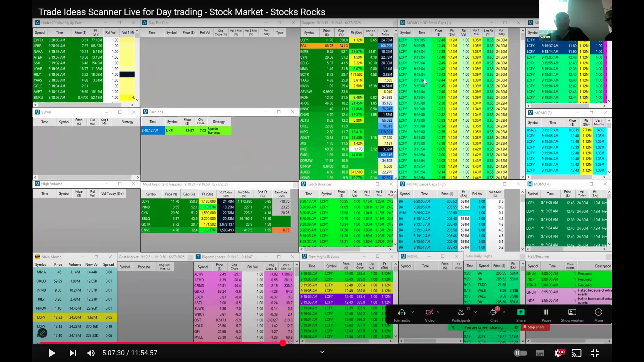644x362 pixels.
Task: Open Zoom Chat with 2 notifications
Action: click(x=494, y=312)
